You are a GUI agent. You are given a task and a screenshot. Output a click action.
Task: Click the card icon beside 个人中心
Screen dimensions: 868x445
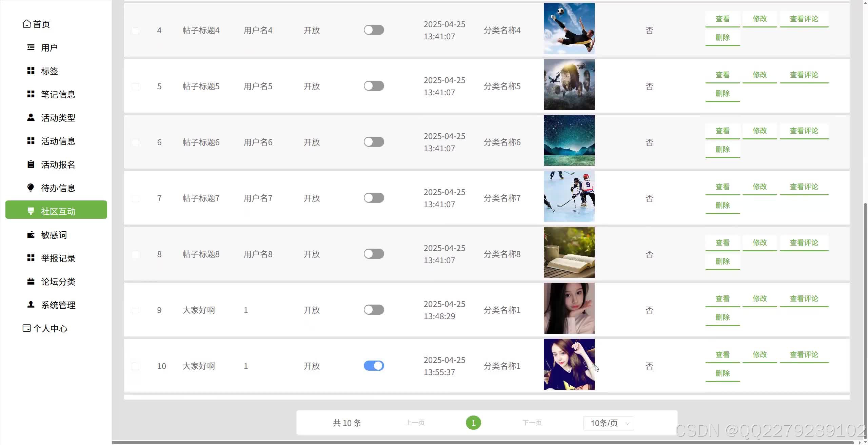pyautogui.click(x=26, y=328)
